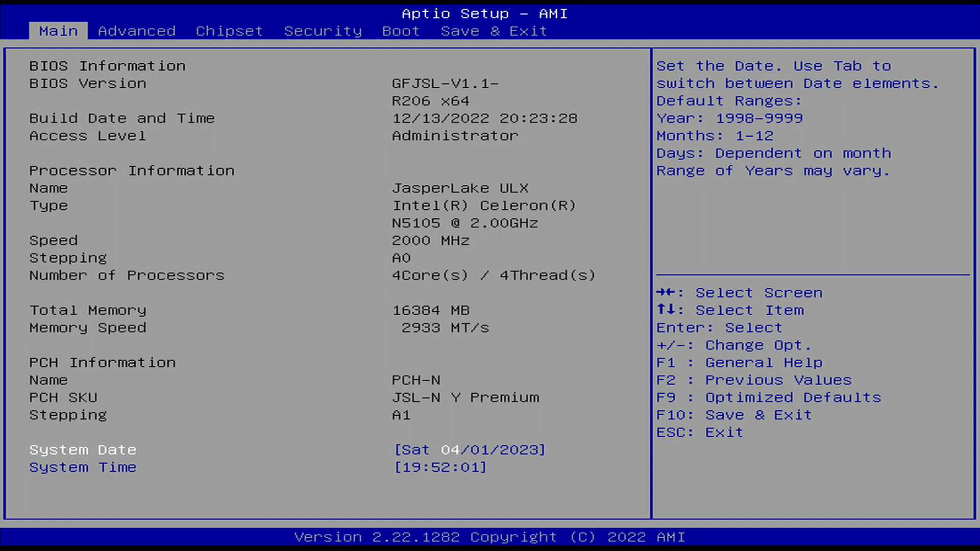980x551 pixels.
Task: Click the Months: 1-12 help line
Action: click(x=715, y=136)
